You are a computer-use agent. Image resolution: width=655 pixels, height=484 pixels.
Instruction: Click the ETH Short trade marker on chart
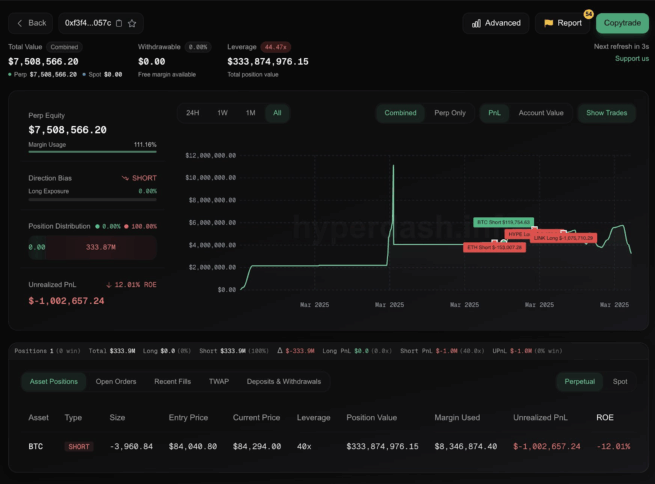pyautogui.click(x=495, y=248)
